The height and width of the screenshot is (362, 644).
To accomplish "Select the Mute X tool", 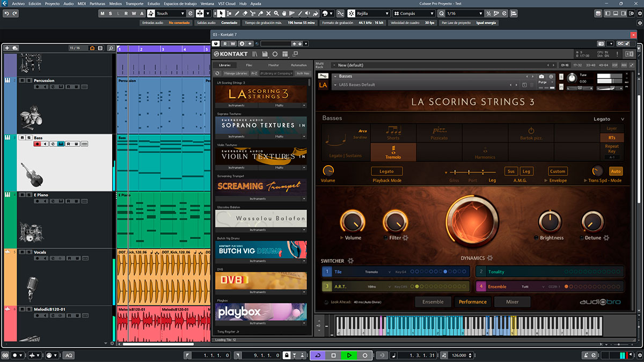I will 268,13.
